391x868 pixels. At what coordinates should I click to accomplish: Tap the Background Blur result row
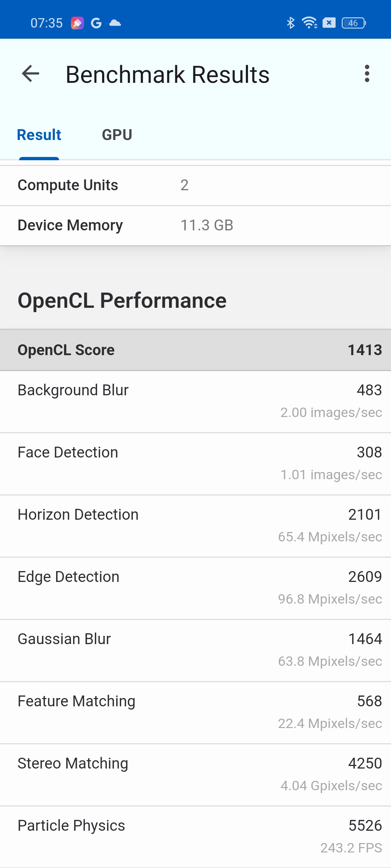195,402
